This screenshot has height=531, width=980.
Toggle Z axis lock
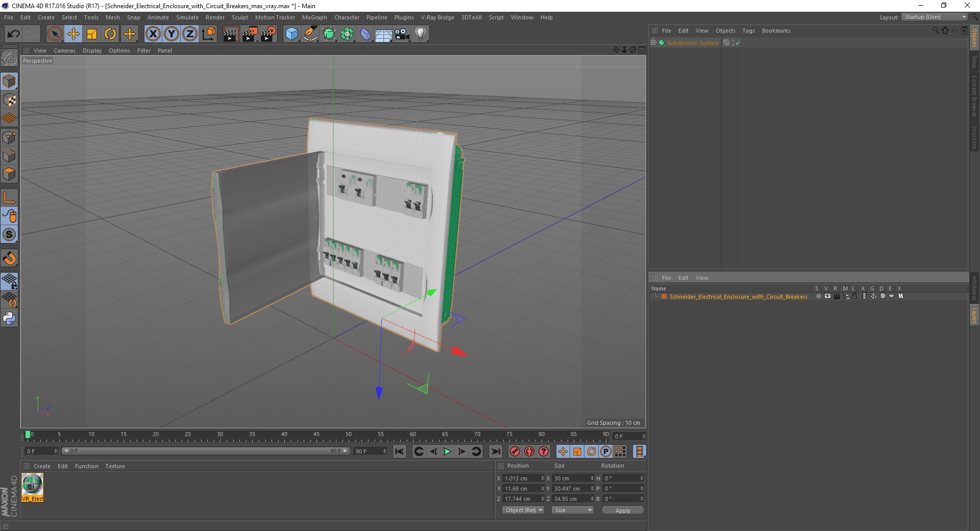pos(190,34)
